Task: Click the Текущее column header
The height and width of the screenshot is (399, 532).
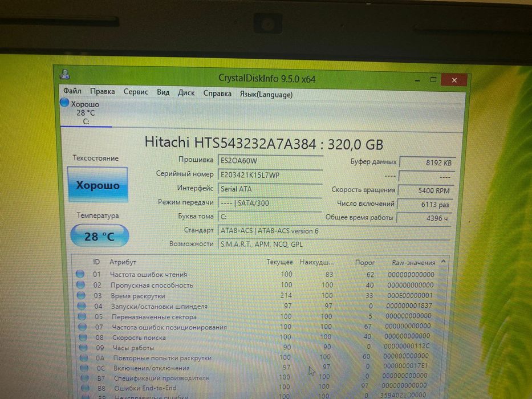Action: [279, 262]
